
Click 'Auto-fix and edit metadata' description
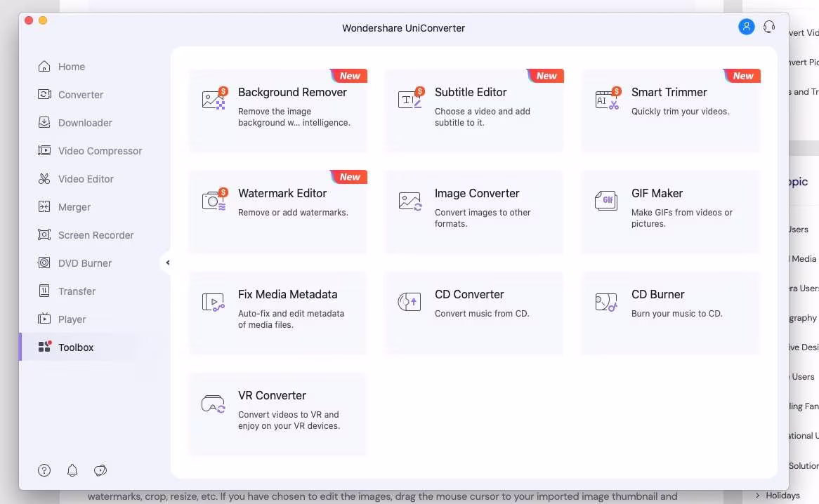(291, 319)
